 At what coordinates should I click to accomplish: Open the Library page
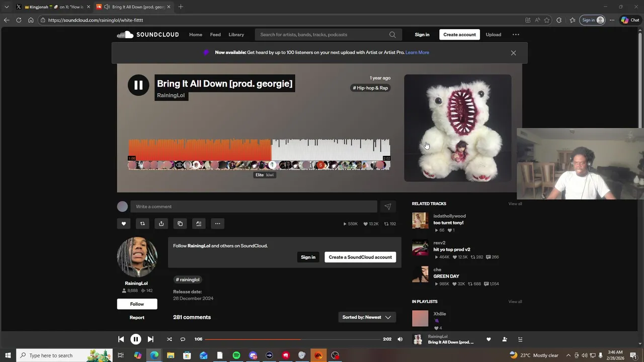(x=236, y=35)
